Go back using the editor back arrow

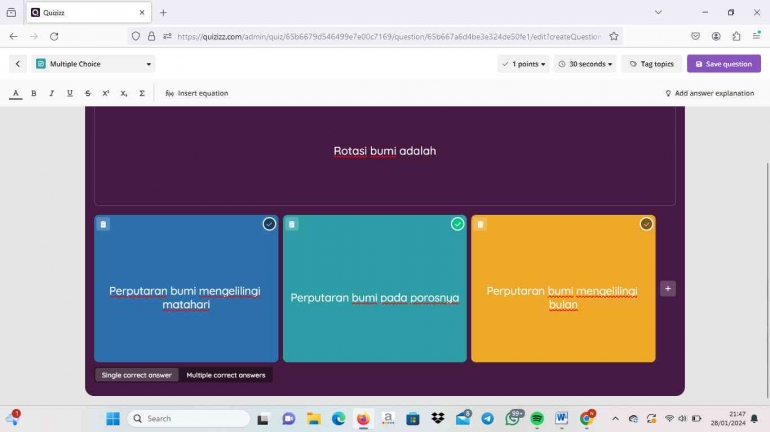point(18,64)
